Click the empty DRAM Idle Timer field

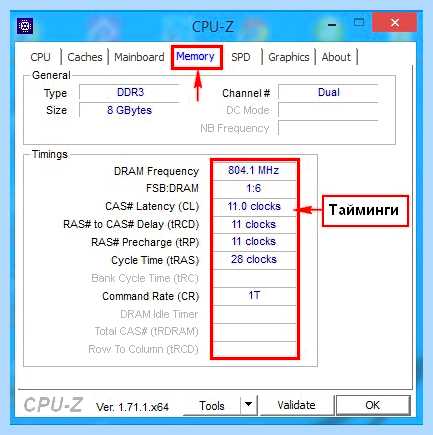coord(254,314)
